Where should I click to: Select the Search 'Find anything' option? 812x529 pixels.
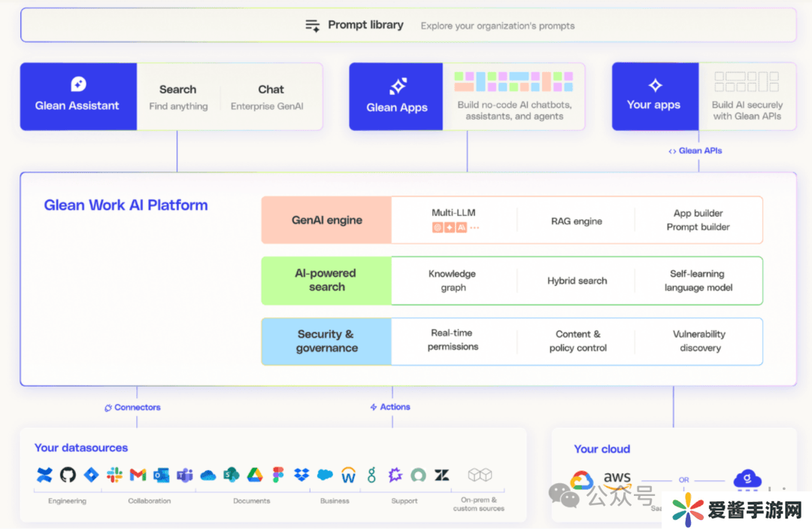178,97
